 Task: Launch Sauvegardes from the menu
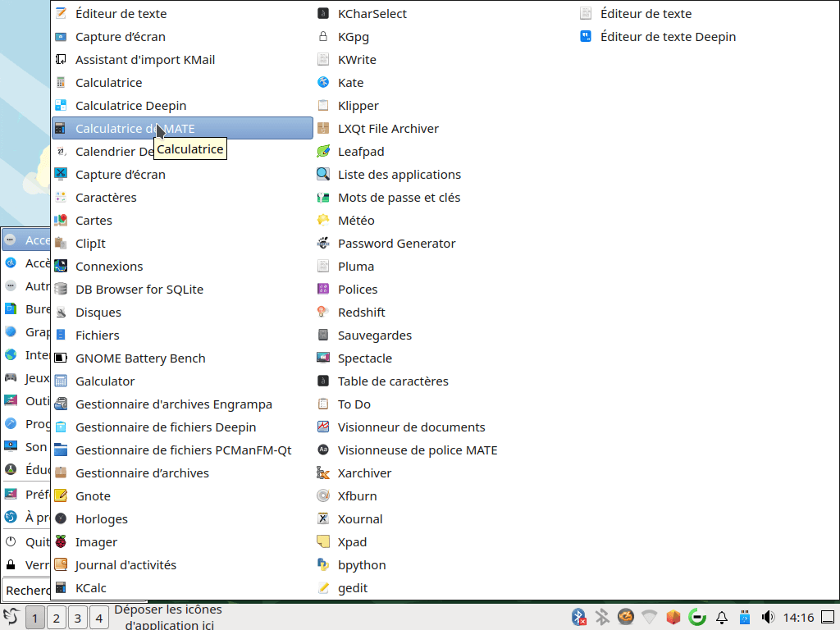[445, 336]
